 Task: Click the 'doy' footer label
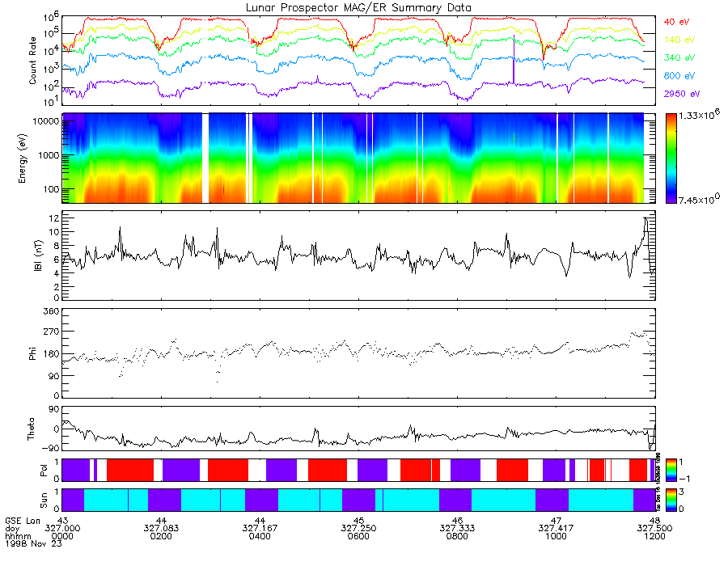point(12,529)
